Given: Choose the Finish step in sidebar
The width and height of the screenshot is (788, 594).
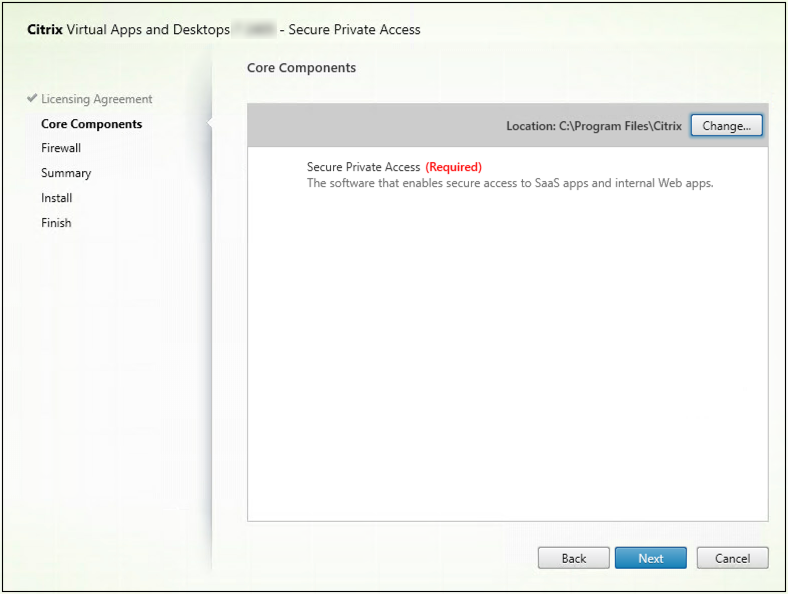Looking at the screenshot, I should (x=56, y=223).
